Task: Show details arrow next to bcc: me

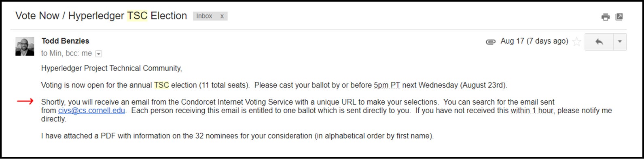Action: pos(99,53)
